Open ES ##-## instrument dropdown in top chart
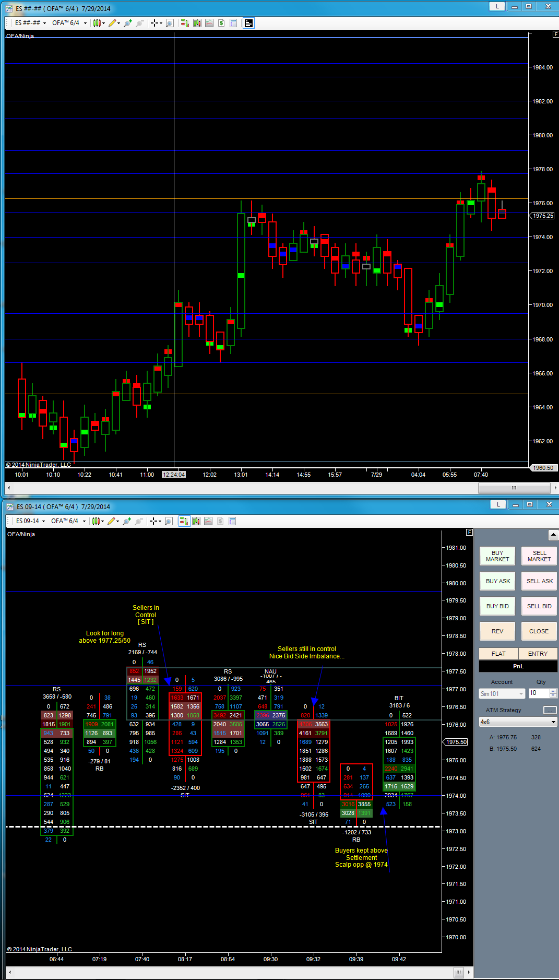 click(30, 23)
